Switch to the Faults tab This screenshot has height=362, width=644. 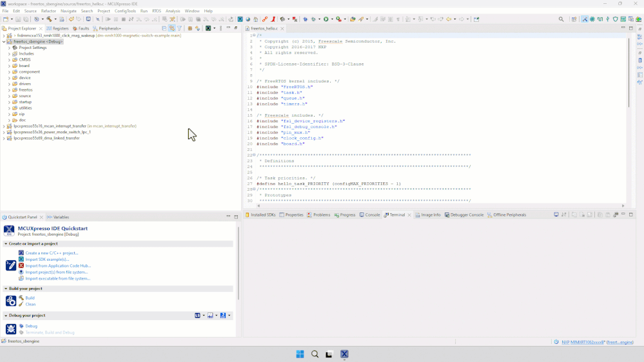tap(81, 28)
